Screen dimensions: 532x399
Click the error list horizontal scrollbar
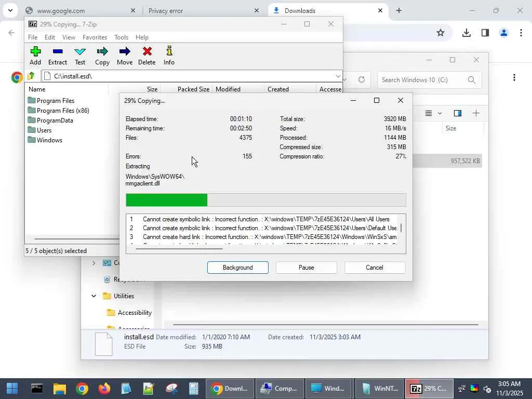click(x=179, y=249)
